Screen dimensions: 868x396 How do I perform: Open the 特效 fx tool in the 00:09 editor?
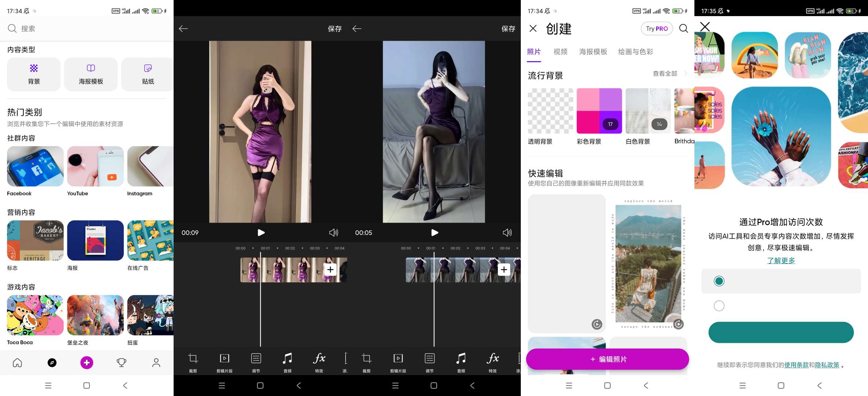(x=319, y=362)
